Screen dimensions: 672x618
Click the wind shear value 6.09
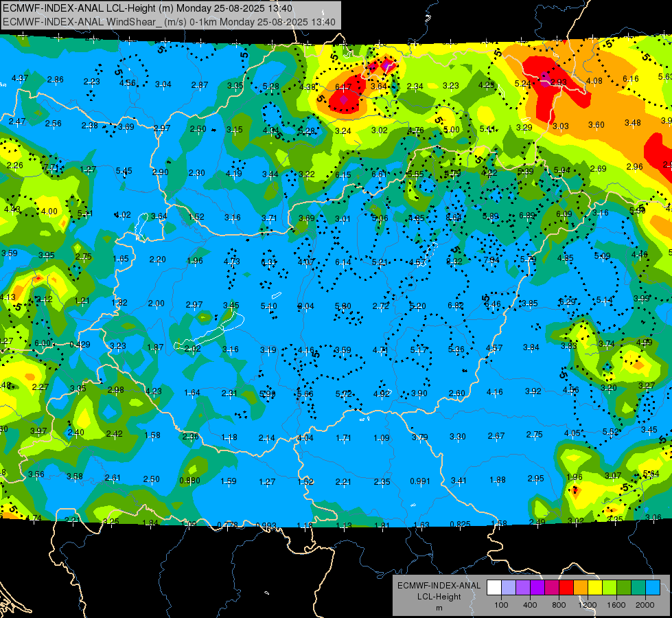point(564,214)
